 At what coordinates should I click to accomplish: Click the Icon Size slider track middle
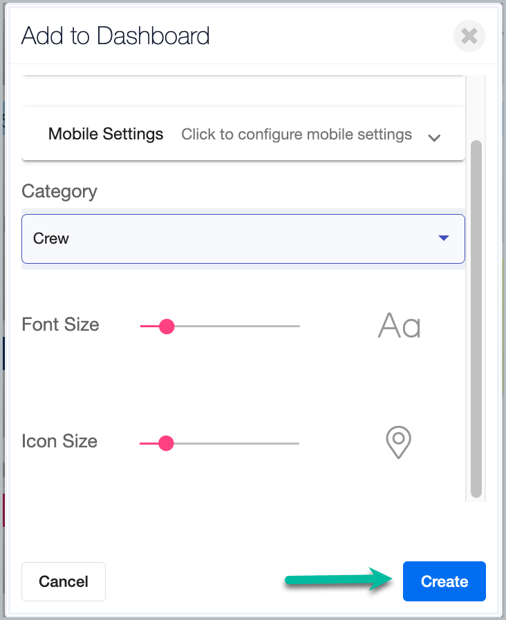tap(220, 443)
